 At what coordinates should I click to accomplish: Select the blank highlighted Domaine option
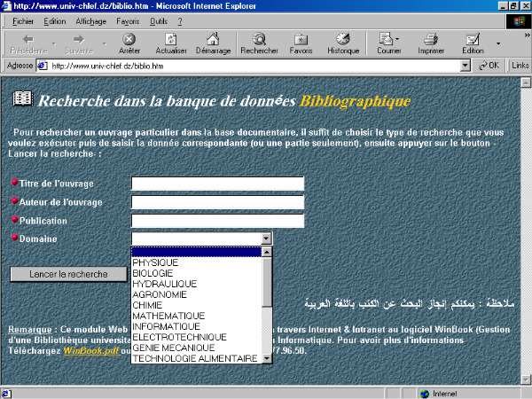click(x=197, y=252)
